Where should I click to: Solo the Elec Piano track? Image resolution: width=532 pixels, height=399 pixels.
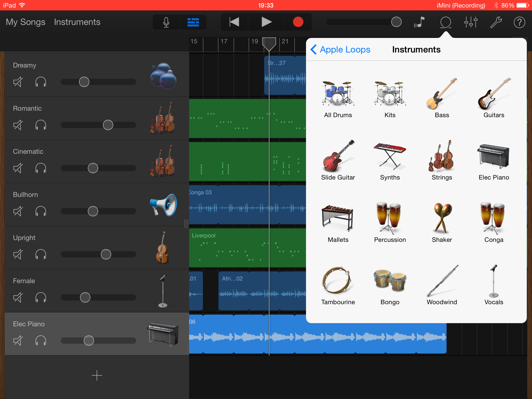(41, 341)
